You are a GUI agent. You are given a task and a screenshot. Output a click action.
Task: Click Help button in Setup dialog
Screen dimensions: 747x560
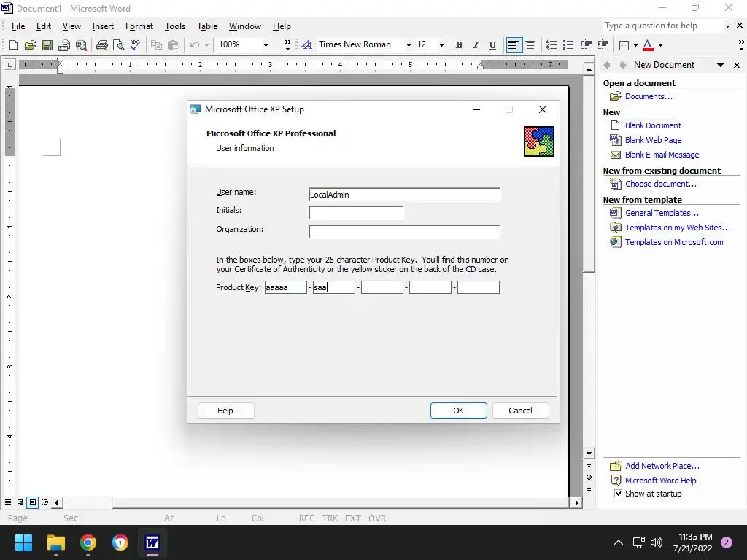pos(225,411)
